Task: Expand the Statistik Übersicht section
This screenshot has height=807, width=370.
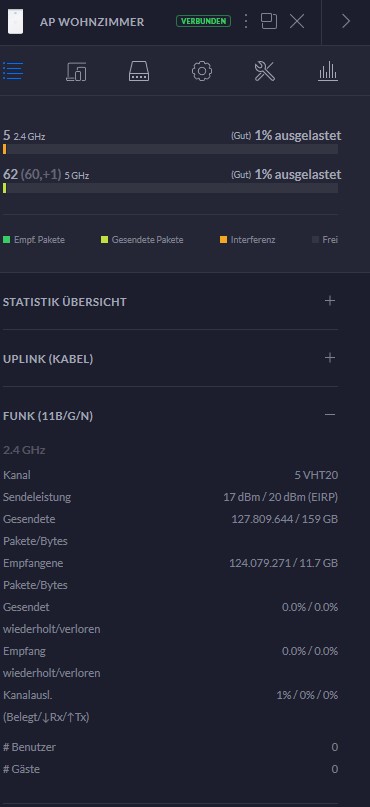Action: coord(330,301)
